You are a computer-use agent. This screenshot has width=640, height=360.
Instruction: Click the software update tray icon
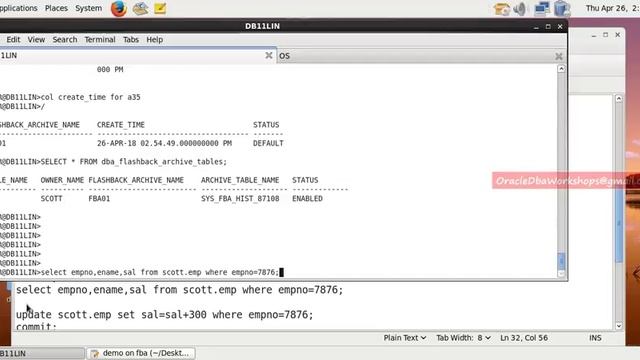point(501,9)
